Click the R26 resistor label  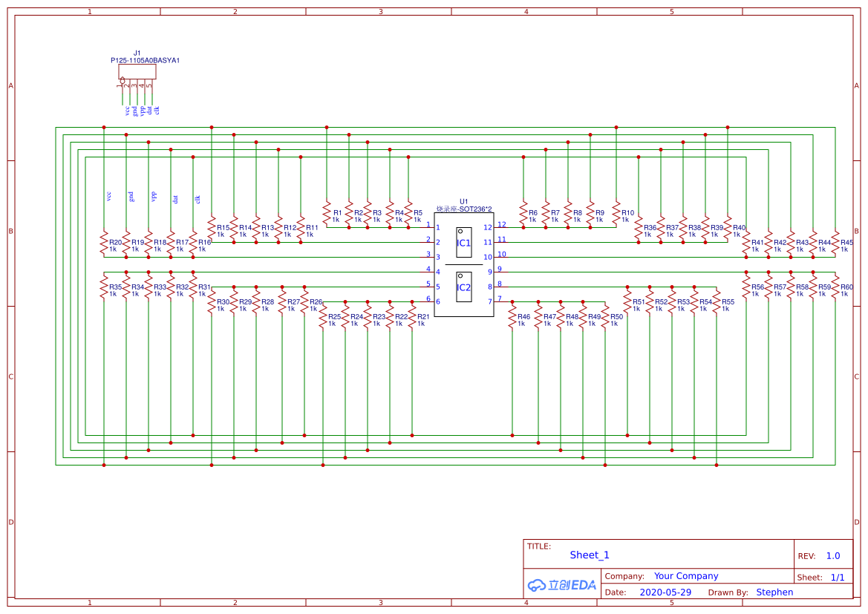pyautogui.click(x=316, y=301)
